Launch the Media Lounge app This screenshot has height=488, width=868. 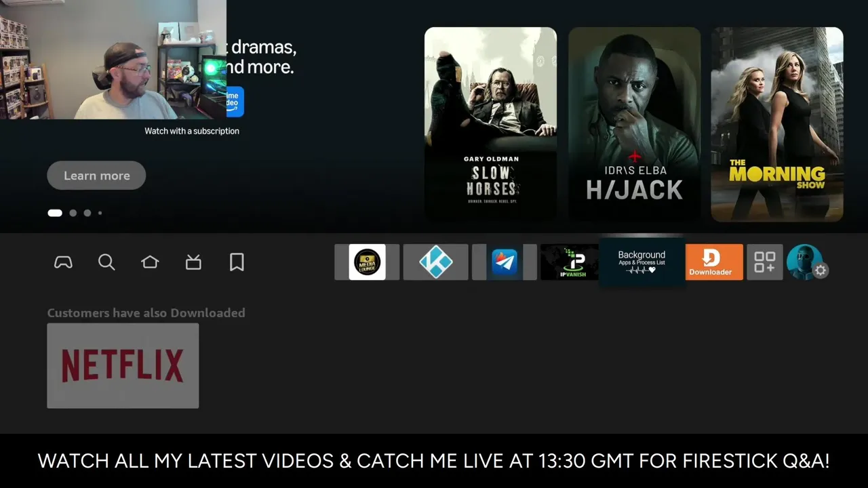[x=367, y=262]
